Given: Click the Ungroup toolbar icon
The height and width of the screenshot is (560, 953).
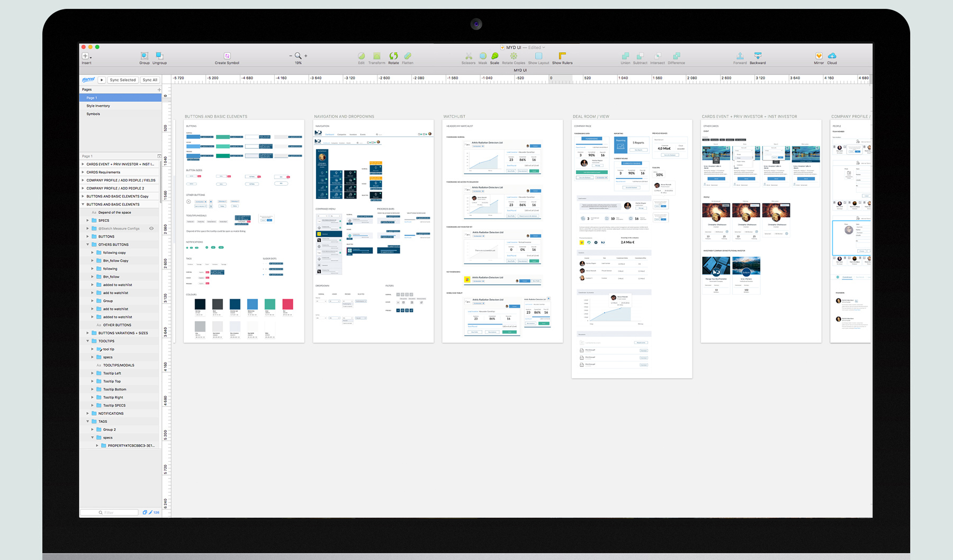Looking at the screenshot, I should [x=159, y=56].
